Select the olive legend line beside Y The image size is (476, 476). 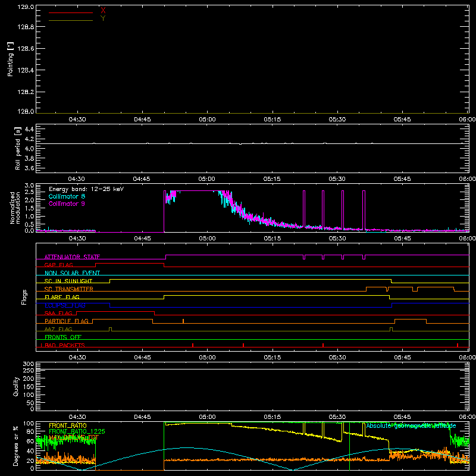point(71,20)
